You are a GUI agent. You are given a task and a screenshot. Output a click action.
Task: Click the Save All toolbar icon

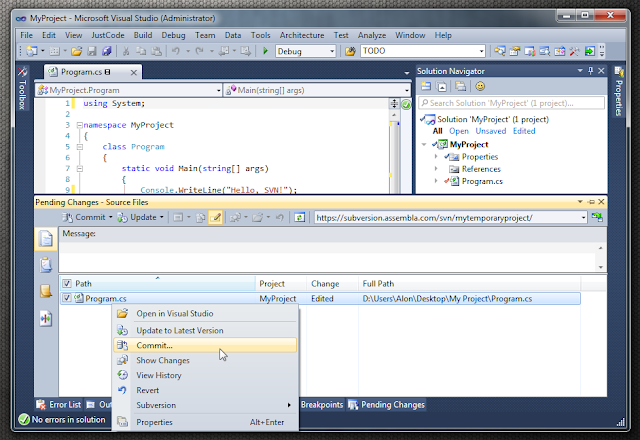point(107,51)
